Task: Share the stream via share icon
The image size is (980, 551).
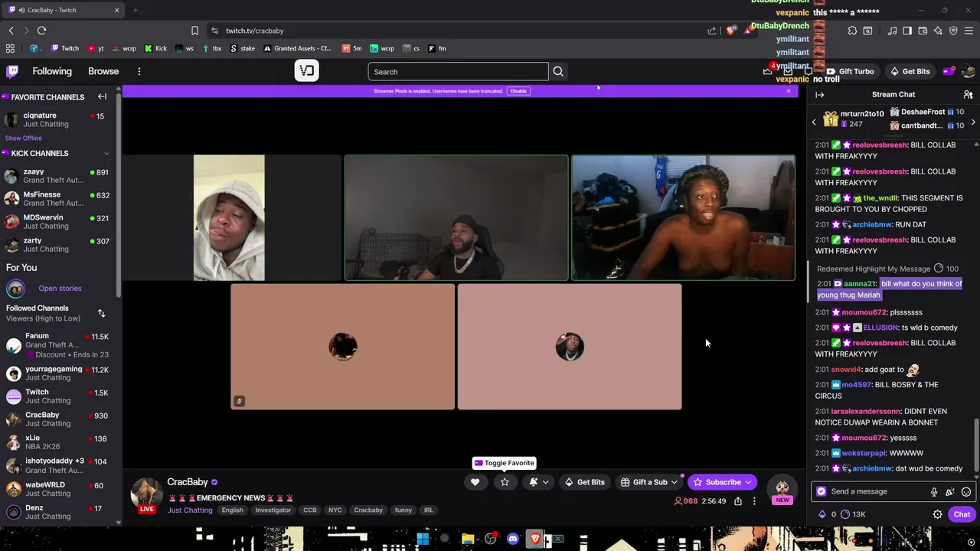Action: 738,501
